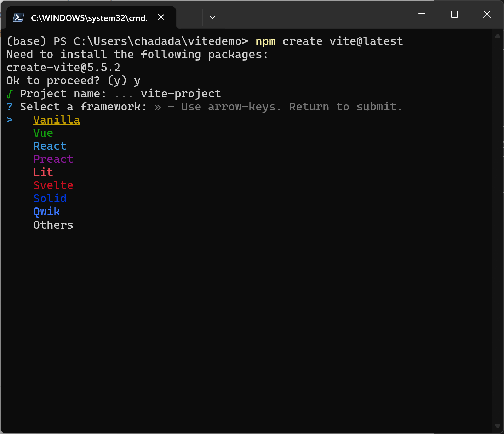
Task: Close the cmd terminal tab
Action: (x=161, y=17)
